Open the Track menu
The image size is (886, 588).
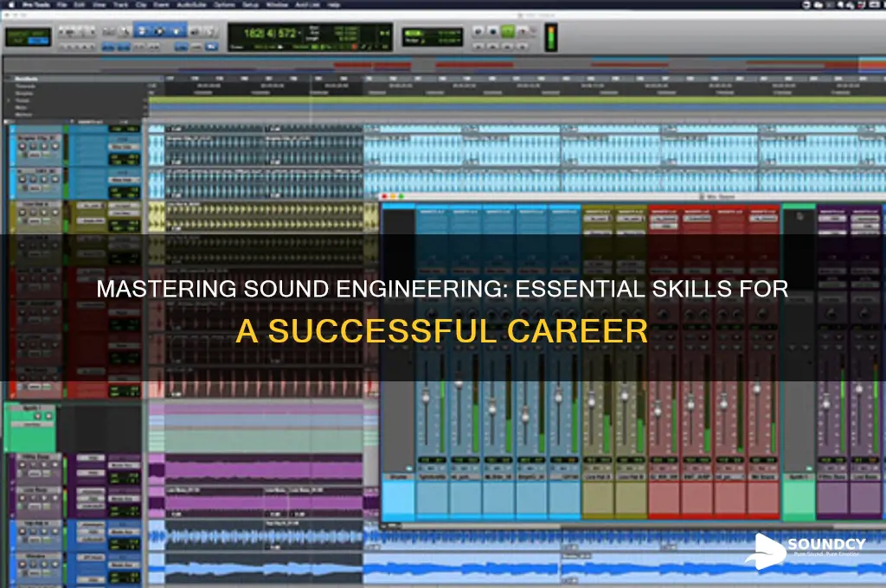pyautogui.click(x=120, y=4)
